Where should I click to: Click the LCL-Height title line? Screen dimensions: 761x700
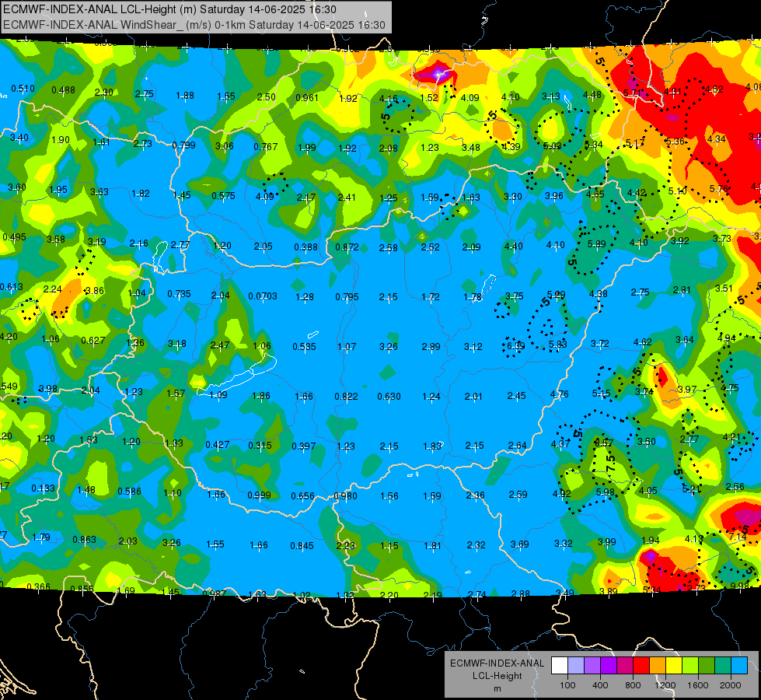click(170, 9)
